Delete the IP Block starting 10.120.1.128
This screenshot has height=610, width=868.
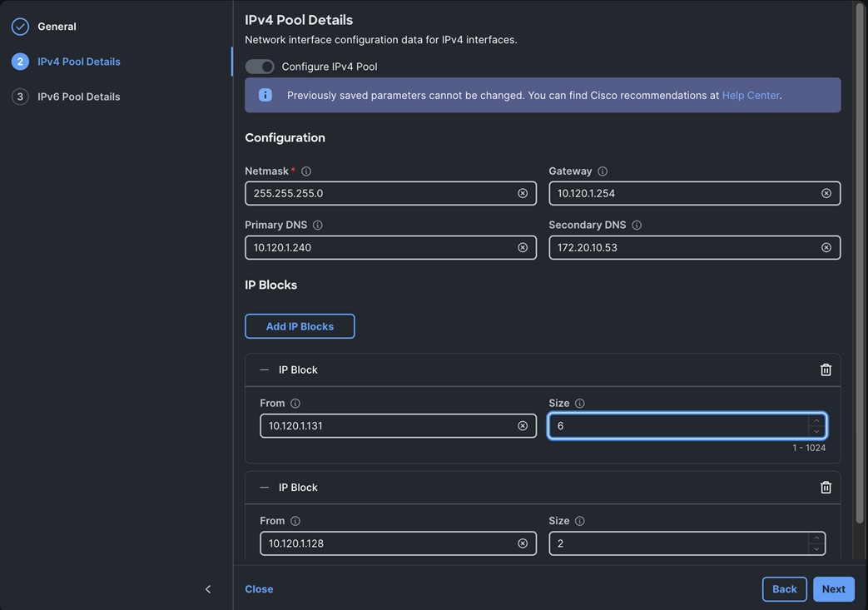826,487
